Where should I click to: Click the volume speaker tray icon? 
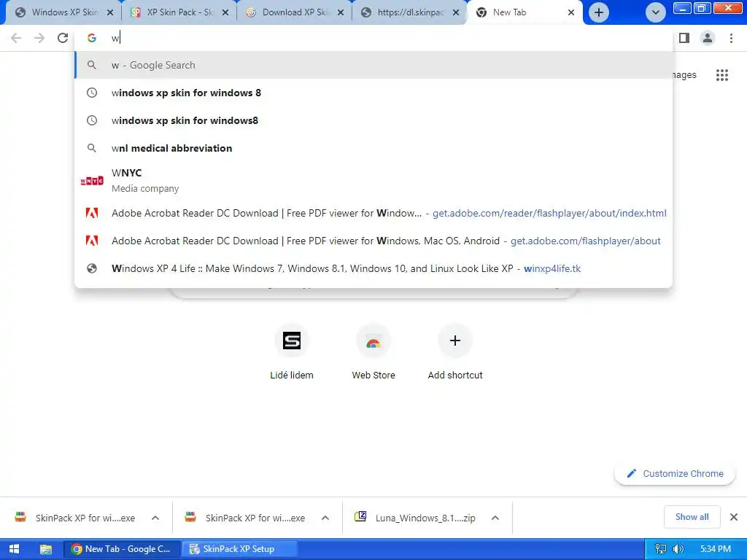(x=679, y=549)
